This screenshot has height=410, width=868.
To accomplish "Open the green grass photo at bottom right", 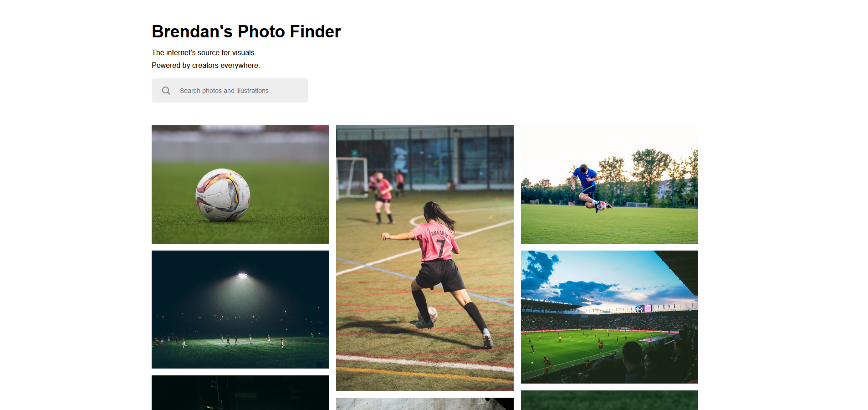I will pos(609,400).
